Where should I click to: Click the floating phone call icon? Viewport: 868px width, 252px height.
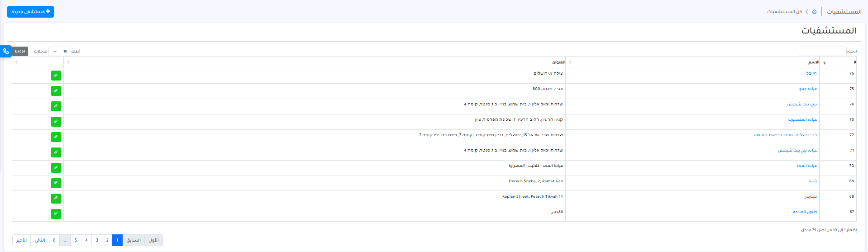[6, 52]
